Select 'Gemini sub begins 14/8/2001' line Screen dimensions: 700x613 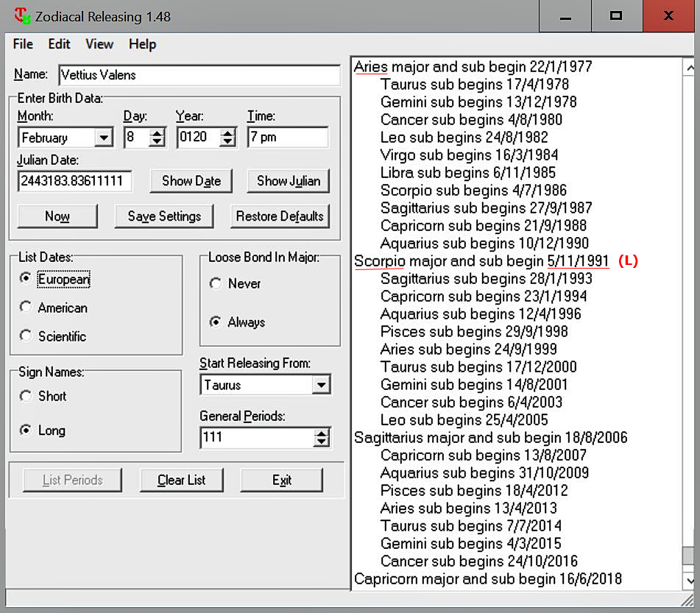click(474, 384)
